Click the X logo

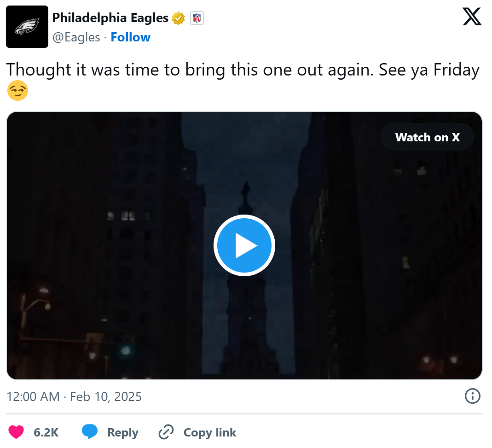(472, 18)
